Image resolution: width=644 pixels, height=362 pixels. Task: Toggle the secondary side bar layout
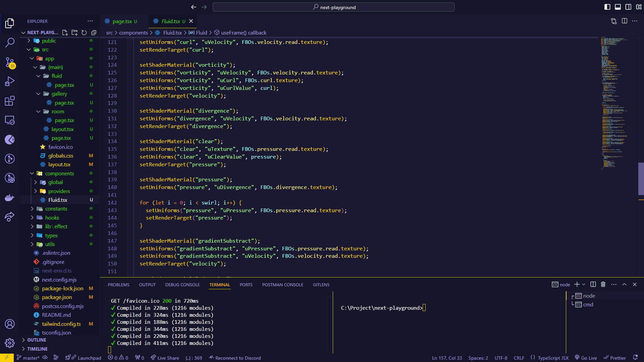tap(628, 7)
